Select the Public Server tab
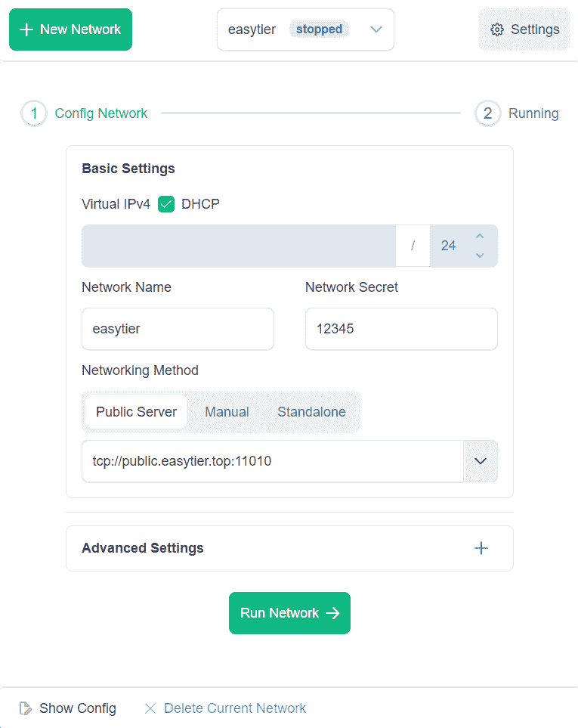 click(136, 411)
